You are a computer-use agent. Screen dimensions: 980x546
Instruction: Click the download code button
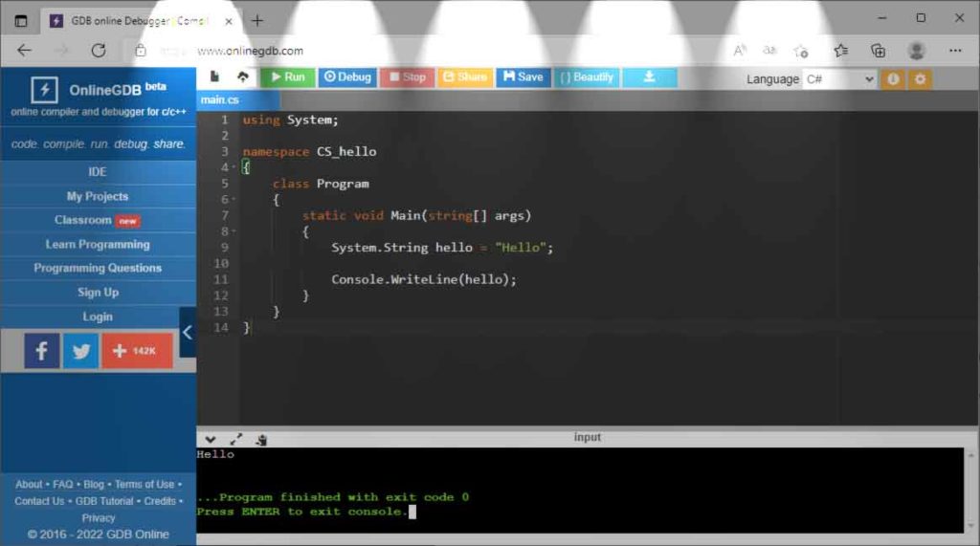coord(649,77)
